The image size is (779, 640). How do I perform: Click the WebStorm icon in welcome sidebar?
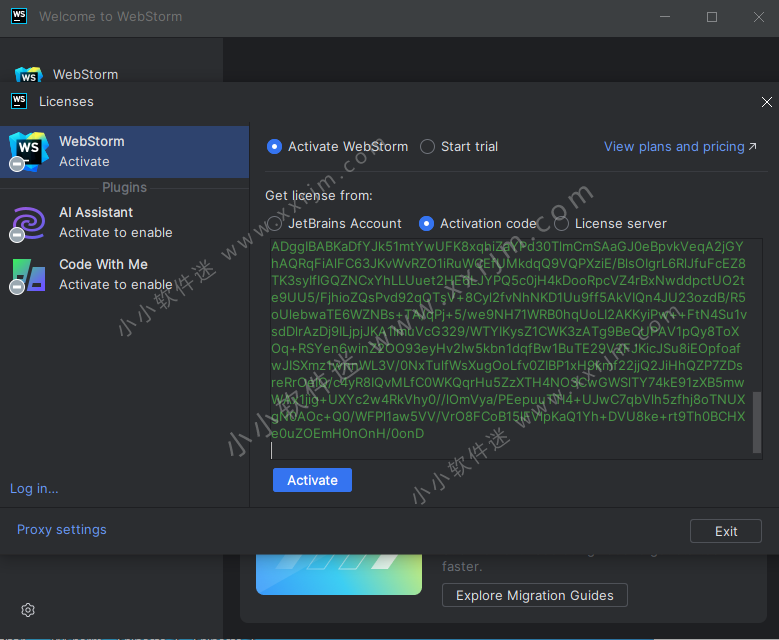[28, 75]
